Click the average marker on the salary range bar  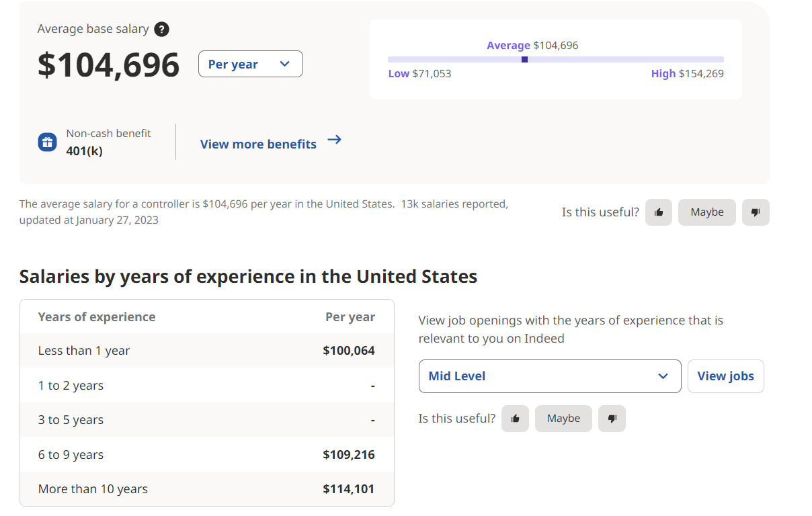(524, 59)
